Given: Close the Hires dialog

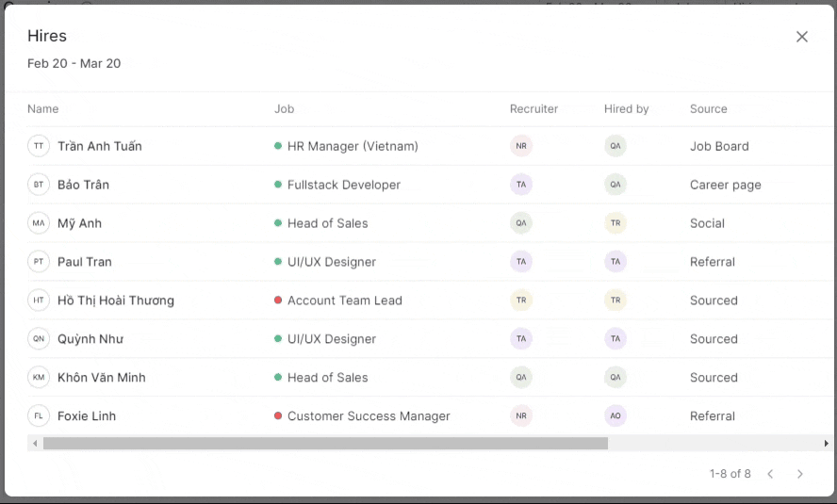Looking at the screenshot, I should [x=802, y=37].
